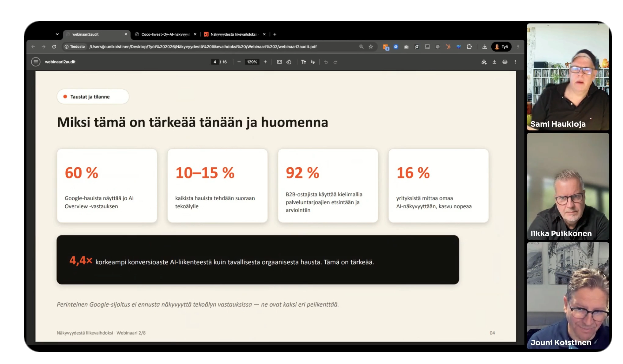This screenshot has width=623, height=364.
Task: Zoom out the PDF
Action: [x=239, y=62]
